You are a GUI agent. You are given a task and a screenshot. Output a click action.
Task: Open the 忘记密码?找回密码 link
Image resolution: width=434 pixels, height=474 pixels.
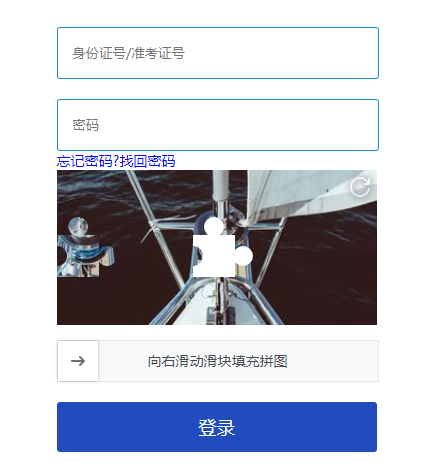116,161
